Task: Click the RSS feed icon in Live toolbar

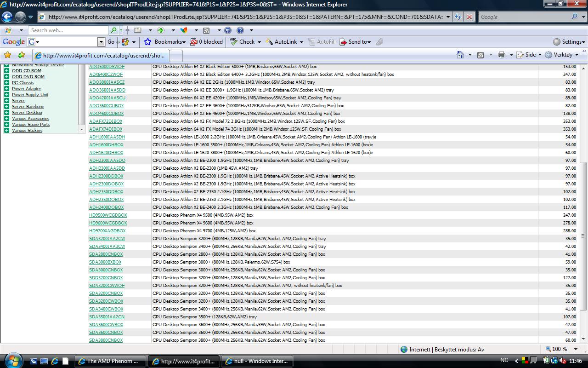Action: pos(206,30)
